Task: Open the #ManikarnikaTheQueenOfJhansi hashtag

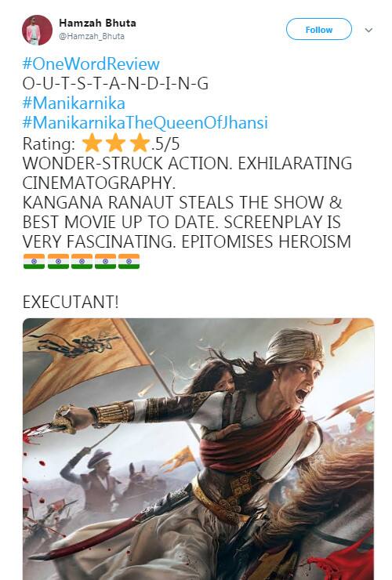Action: pyautogui.click(x=145, y=123)
